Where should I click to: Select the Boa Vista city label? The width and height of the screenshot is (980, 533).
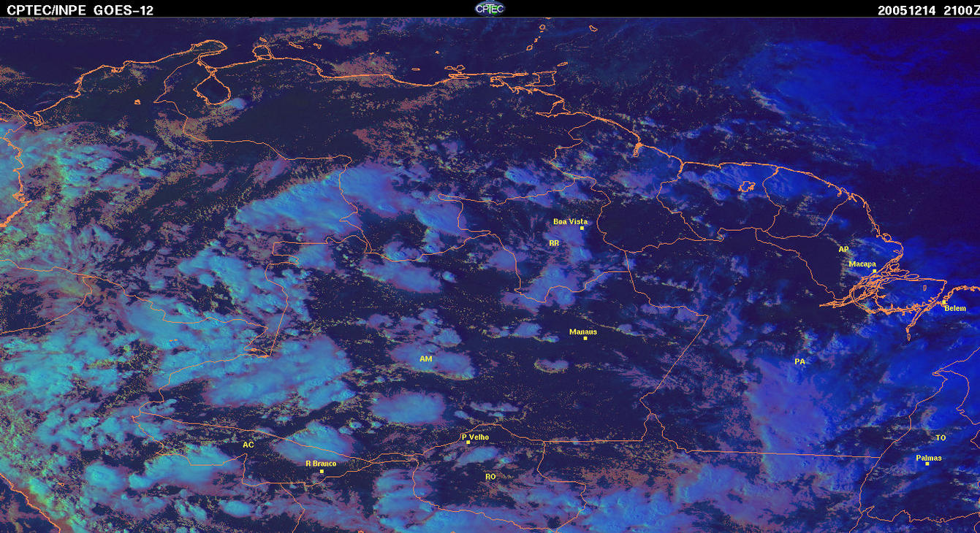(x=570, y=221)
